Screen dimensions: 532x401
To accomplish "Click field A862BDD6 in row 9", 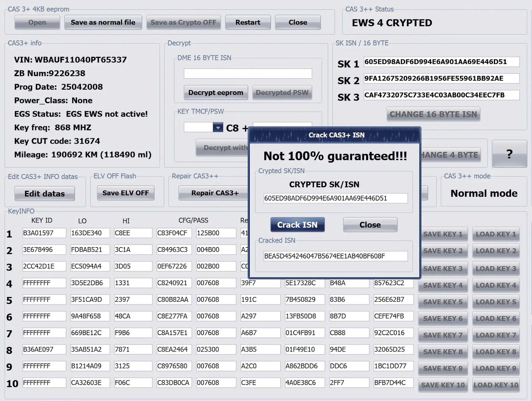I will tap(305, 366).
